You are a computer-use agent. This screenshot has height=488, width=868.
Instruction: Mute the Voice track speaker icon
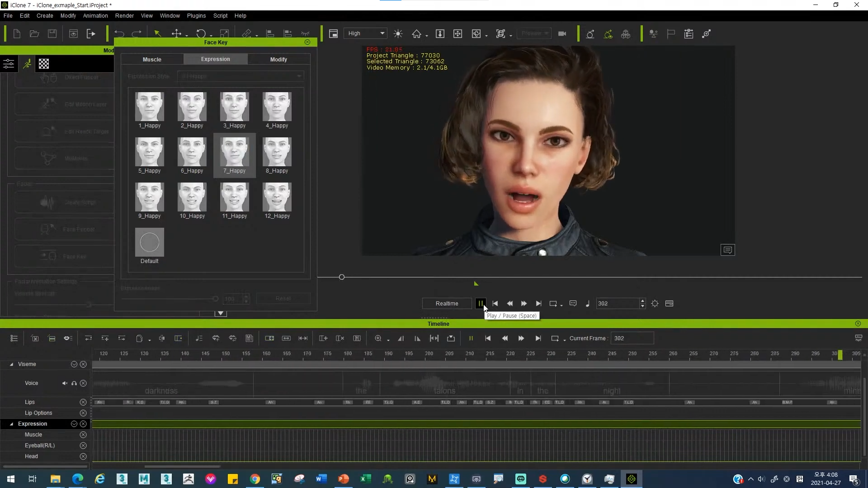(x=65, y=383)
